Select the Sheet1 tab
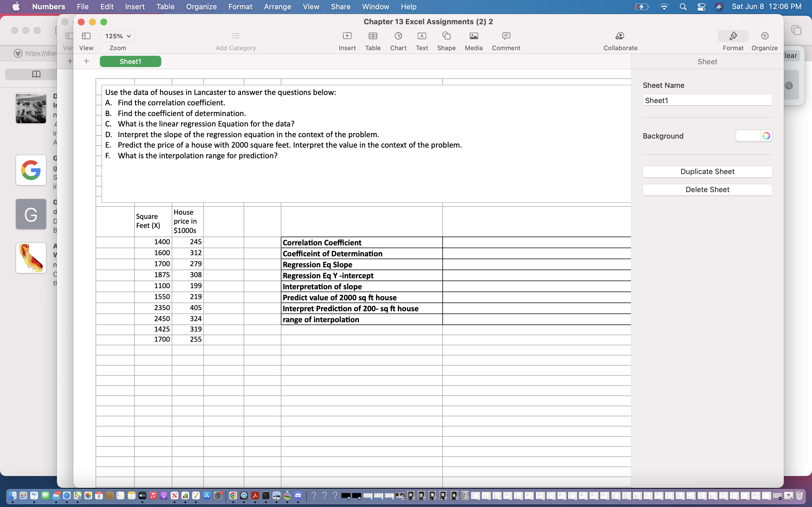The height and width of the screenshot is (507, 812). [x=131, y=61]
